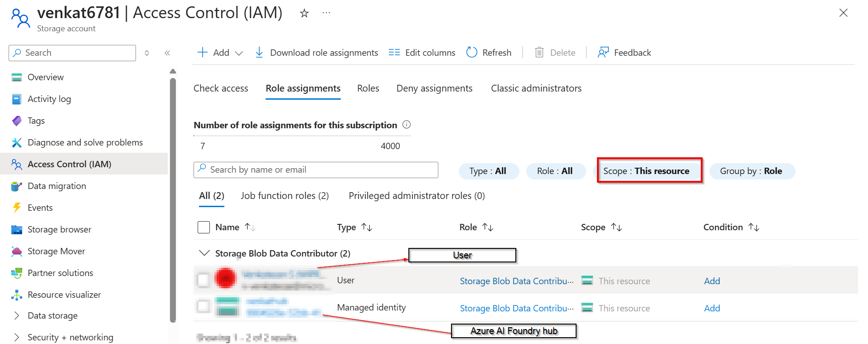Star the venkat6781 page as favorite
The width and height of the screenshot is (868, 344).
(x=304, y=14)
